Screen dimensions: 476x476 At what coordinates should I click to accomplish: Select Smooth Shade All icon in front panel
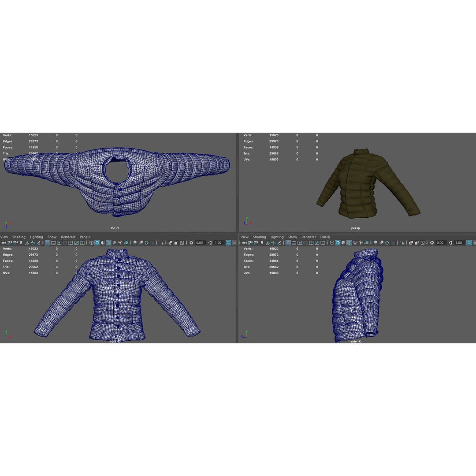click(x=97, y=242)
